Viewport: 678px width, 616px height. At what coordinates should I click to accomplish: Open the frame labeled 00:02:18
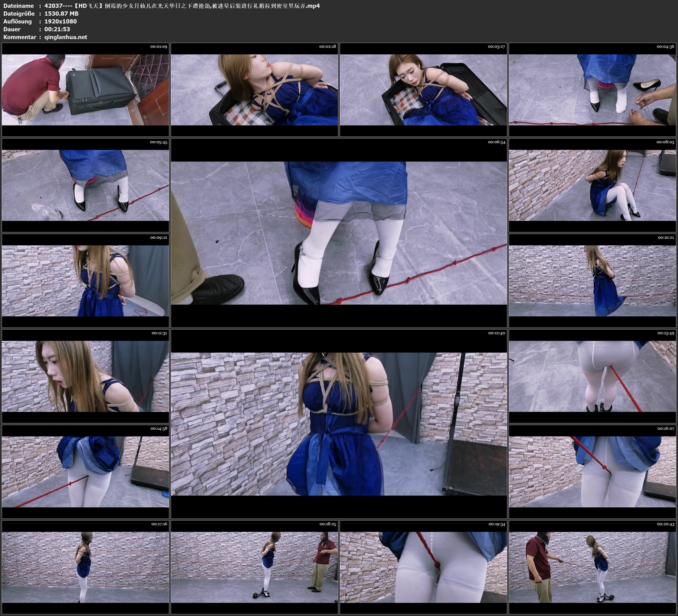tap(254, 90)
